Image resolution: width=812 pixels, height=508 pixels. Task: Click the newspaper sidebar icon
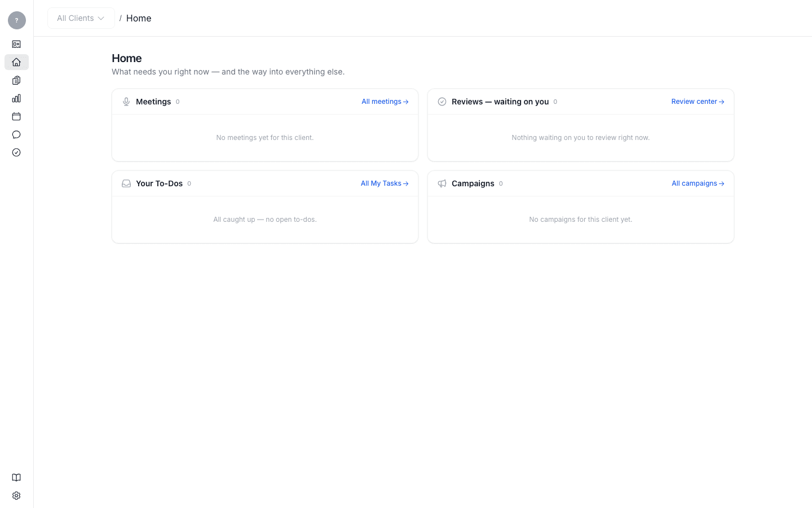coord(16,44)
